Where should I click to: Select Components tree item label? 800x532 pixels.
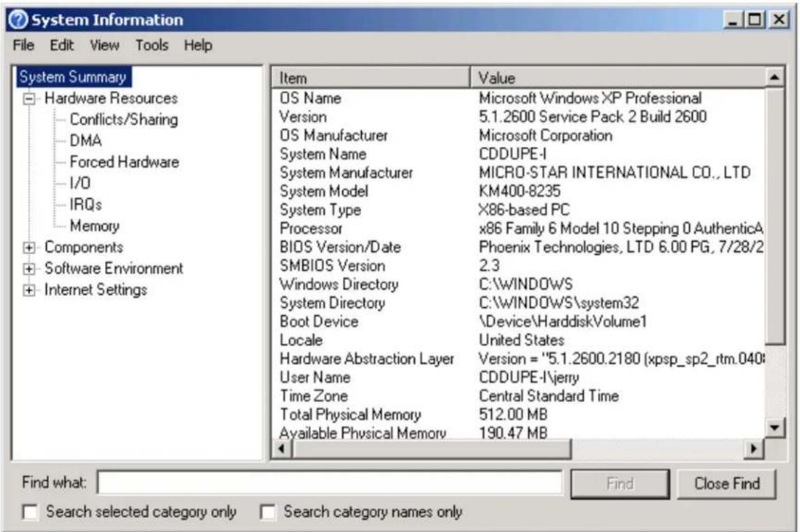tap(84, 247)
